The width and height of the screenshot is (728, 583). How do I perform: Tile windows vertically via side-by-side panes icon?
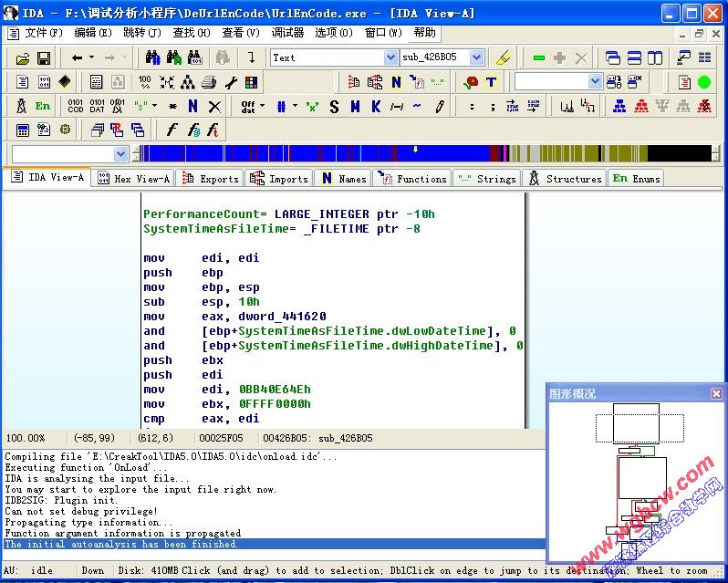tap(655, 58)
